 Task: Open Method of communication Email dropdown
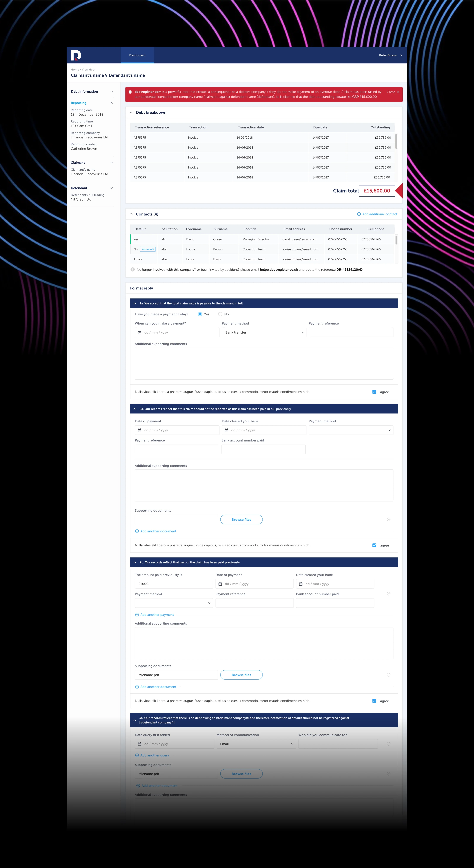coord(256,744)
